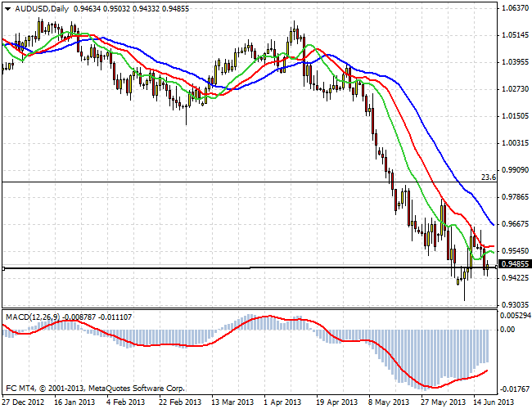Click the 19 Apr 2013 date label
Viewport: 532px width, 409px height.
[337, 402]
